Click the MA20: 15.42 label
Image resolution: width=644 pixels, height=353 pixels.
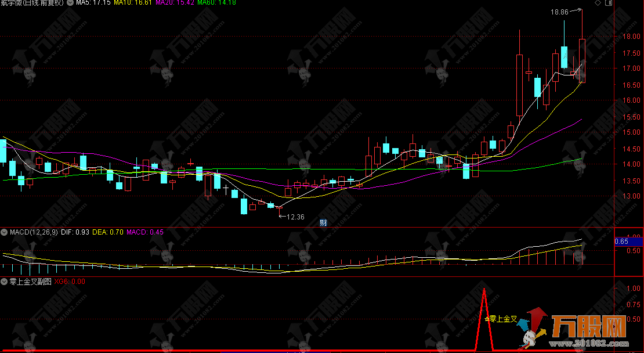click(174, 2)
